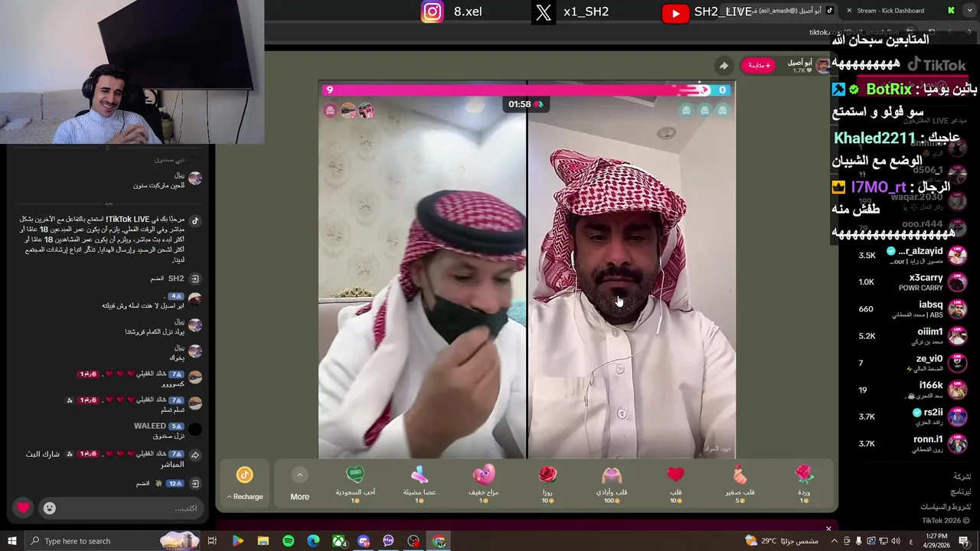Click the Windows taskbar search box
This screenshot has width=980, height=551.
coord(113,541)
